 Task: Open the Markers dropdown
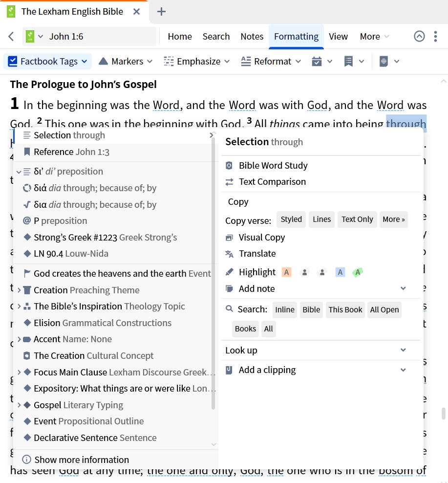126,61
